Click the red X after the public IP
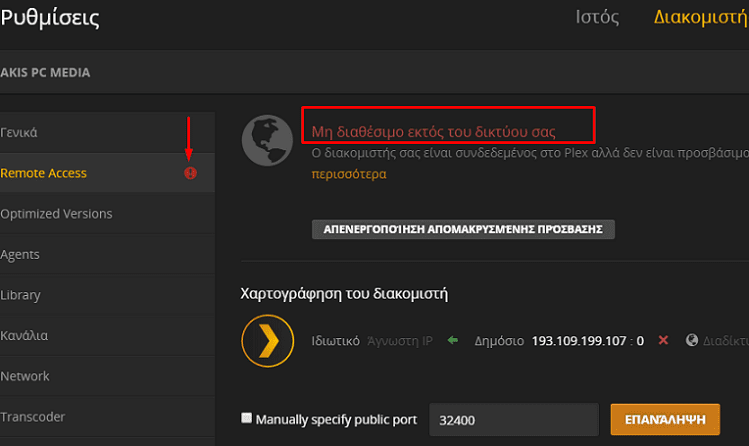 click(x=663, y=340)
